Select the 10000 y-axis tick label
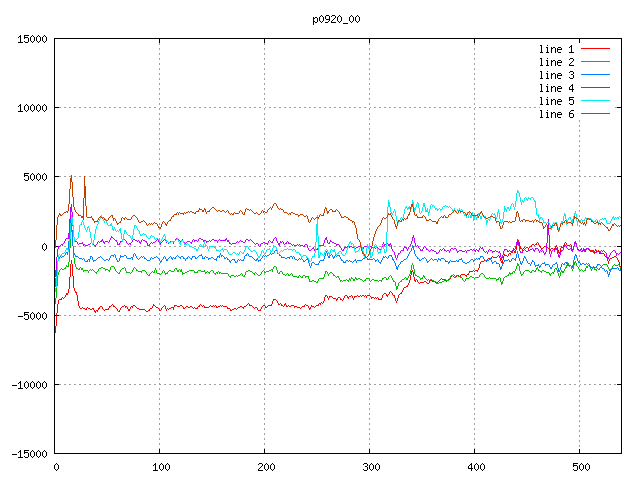 (31, 108)
